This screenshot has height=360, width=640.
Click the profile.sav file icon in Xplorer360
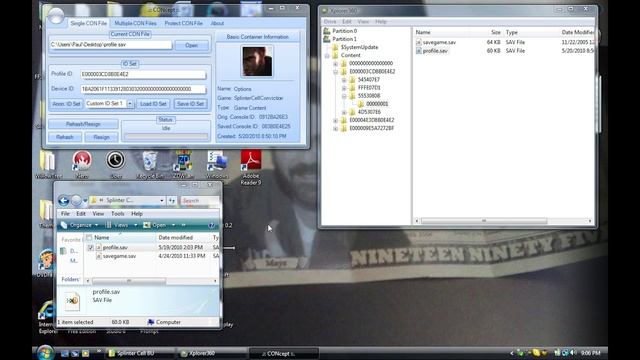(418, 51)
